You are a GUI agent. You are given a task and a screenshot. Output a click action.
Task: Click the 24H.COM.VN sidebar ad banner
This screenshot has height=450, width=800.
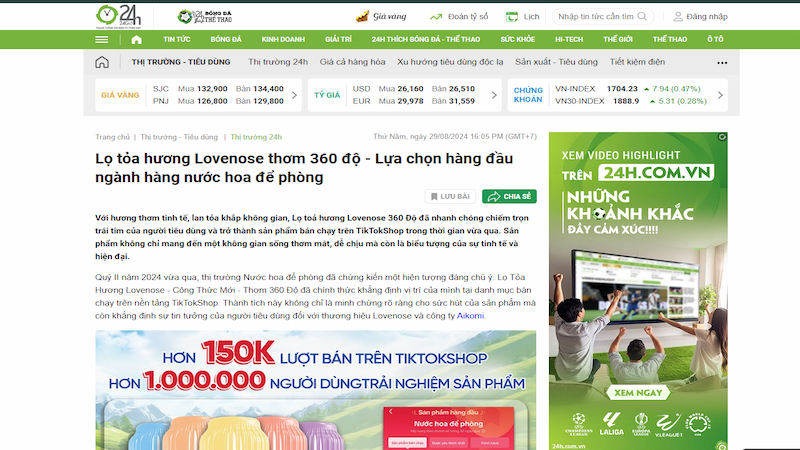click(638, 291)
